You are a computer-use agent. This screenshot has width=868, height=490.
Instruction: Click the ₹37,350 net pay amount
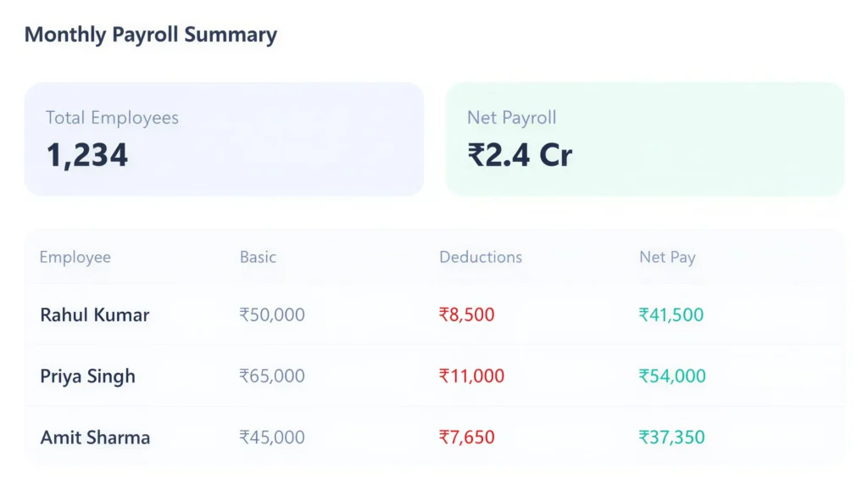pos(671,437)
